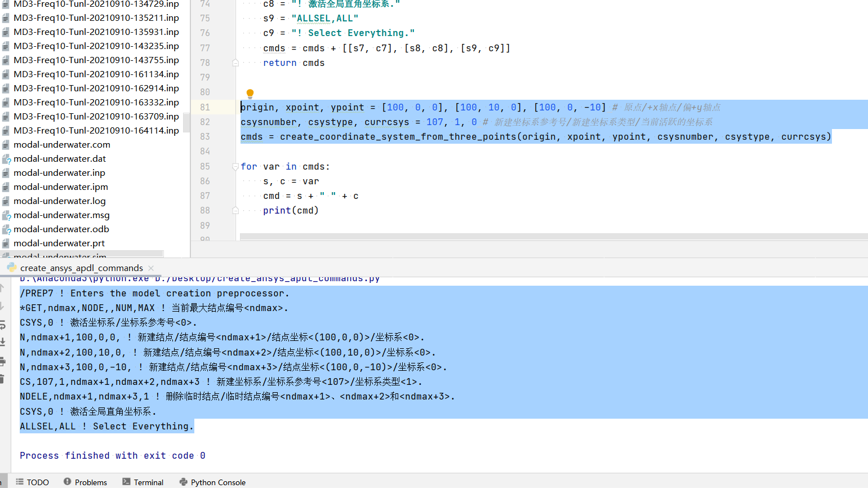Open the Python Console tool window
Screen dimensions: 868x488
tap(213, 482)
